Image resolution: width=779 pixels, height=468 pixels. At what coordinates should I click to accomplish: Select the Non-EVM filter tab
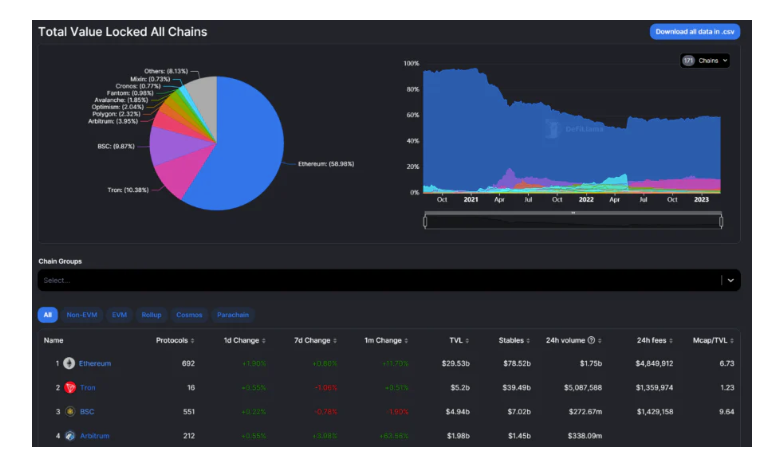click(x=82, y=314)
